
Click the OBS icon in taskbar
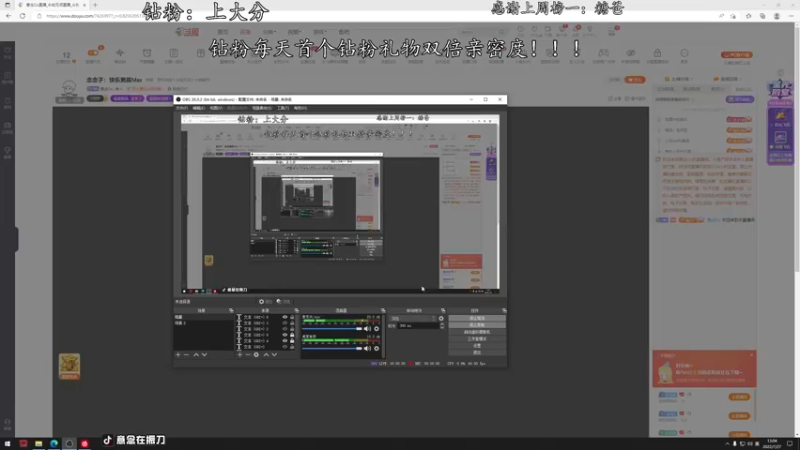69,443
